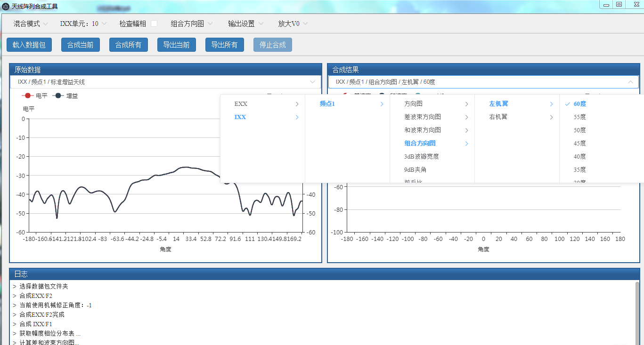The height and width of the screenshot is (345, 644).
Task: Click the 合成所有 button
Action: (x=129, y=45)
